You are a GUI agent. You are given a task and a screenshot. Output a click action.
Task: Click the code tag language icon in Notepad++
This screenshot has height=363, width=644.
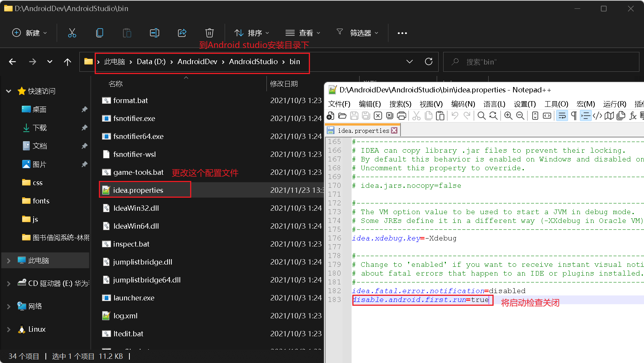tap(597, 116)
